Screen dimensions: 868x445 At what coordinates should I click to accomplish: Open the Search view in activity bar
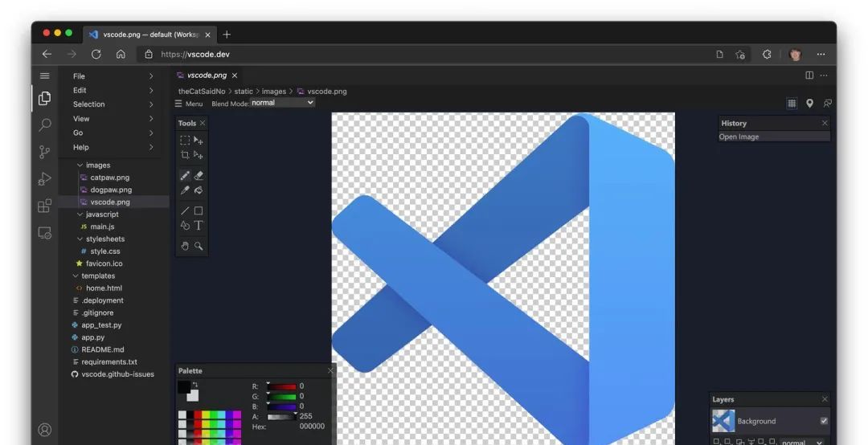click(45, 125)
